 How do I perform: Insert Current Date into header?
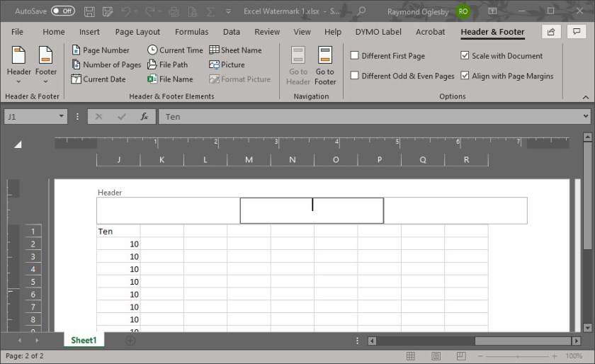[x=98, y=79]
